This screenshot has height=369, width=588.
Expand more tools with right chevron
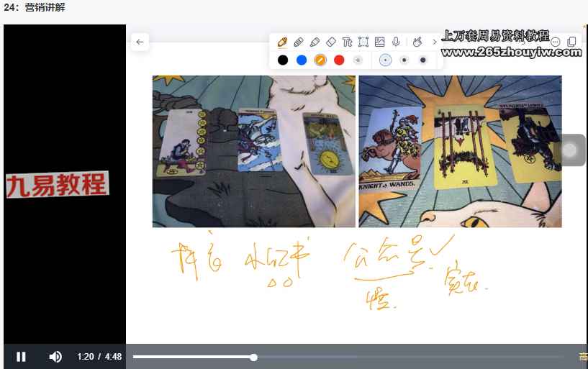coord(435,42)
